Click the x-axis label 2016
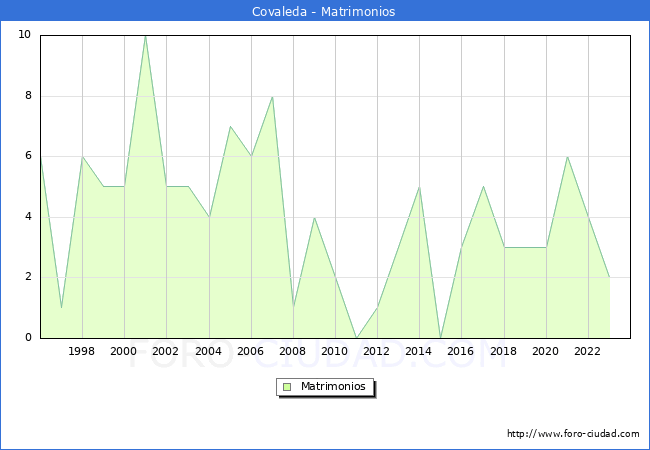Viewport: 650px width, 450px height. click(461, 351)
